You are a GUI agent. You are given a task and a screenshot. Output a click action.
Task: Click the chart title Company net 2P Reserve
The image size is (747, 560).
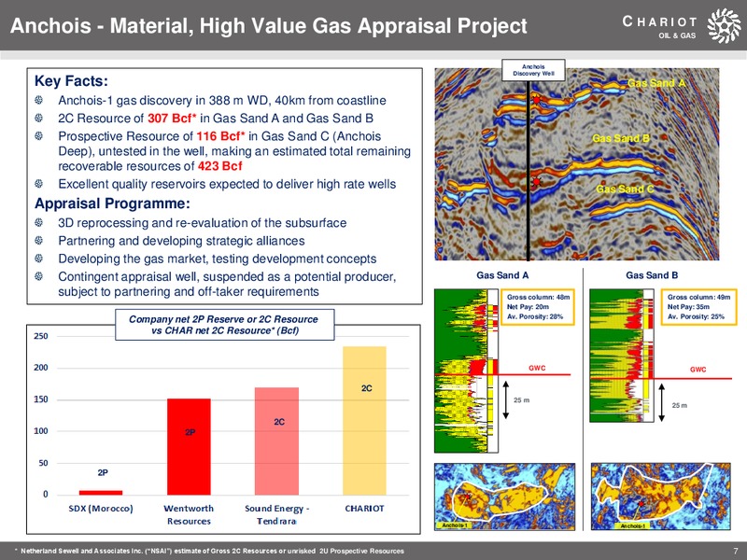tap(225, 325)
